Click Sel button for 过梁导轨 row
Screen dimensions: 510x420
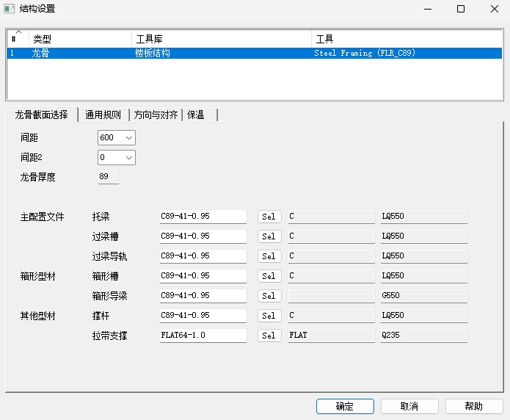click(x=269, y=256)
